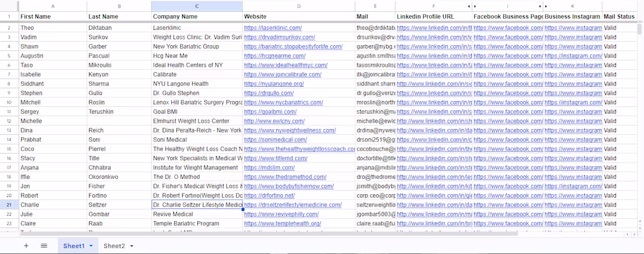Click the vertical scrollbar thumb

coord(640,29)
